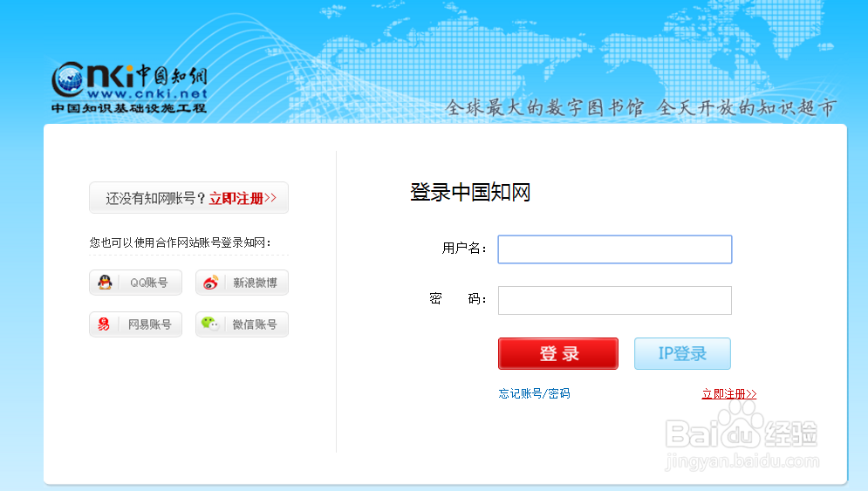Image resolution: width=868 pixels, height=491 pixels.
Task: Click the red 登录 button
Action: (x=558, y=353)
